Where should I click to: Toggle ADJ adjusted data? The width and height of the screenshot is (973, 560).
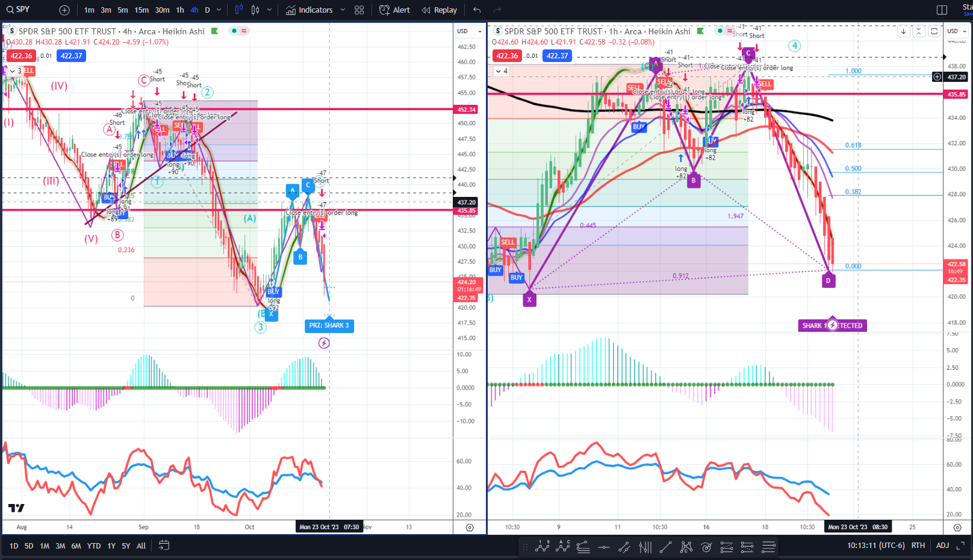(942, 546)
